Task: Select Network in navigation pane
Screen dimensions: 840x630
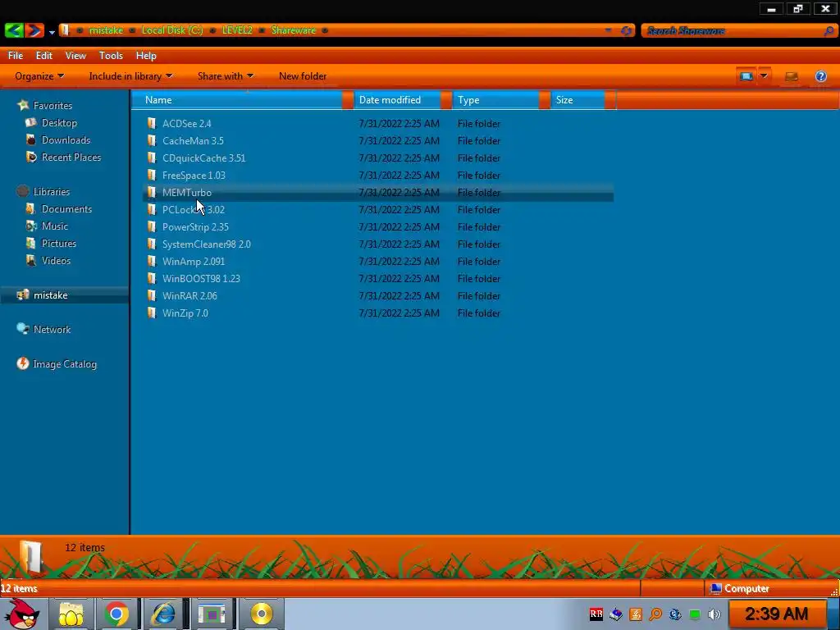Action: [x=52, y=330]
